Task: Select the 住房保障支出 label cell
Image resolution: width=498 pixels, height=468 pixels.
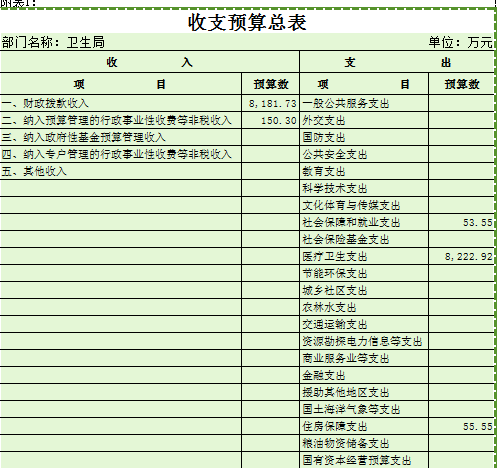Action: pos(364,426)
